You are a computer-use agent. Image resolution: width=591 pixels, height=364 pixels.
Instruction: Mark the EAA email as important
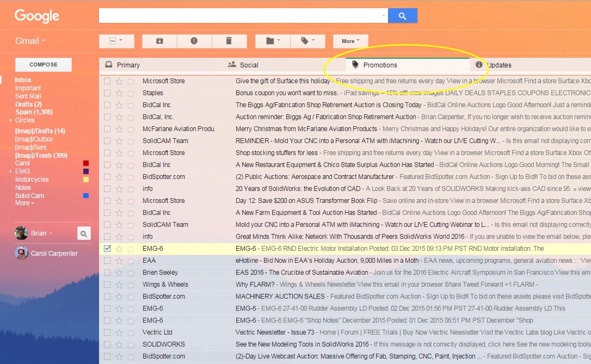(131, 261)
